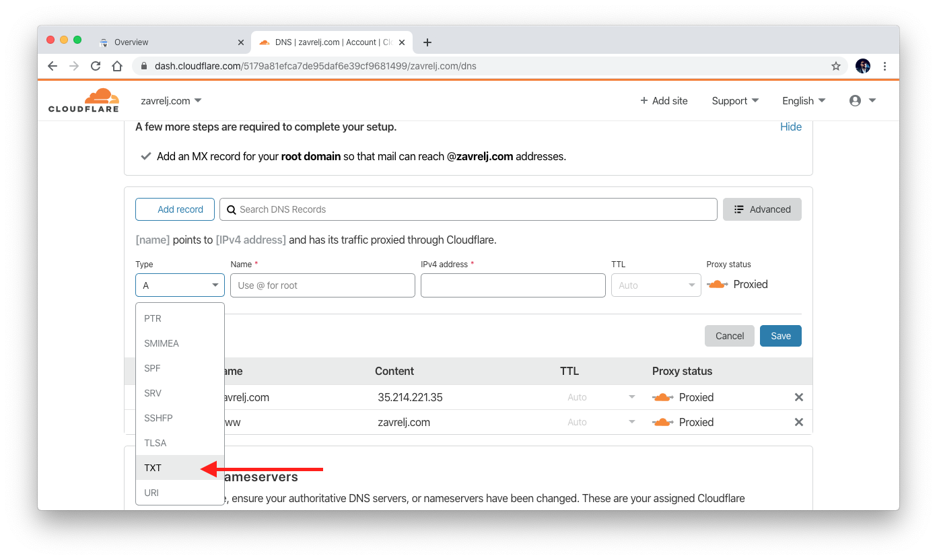The image size is (937, 560).
Task: Switch to the Overview browser tab
Action: pos(170,42)
